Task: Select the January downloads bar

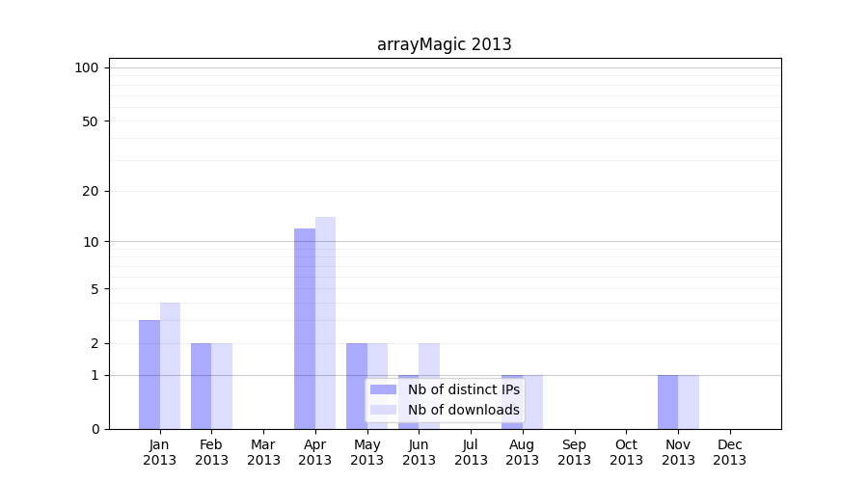Action: (x=170, y=365)
